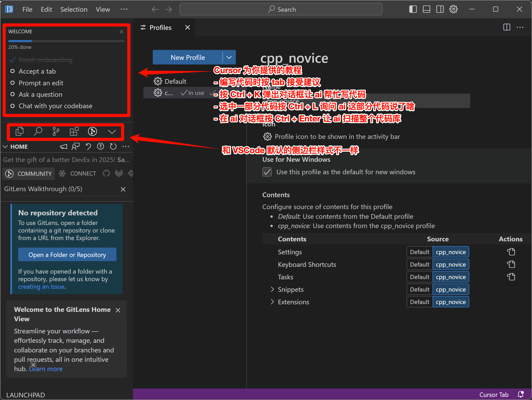Open the Settings row action icon
Viewport: 532px width, 400px height.
coord(511,252)
